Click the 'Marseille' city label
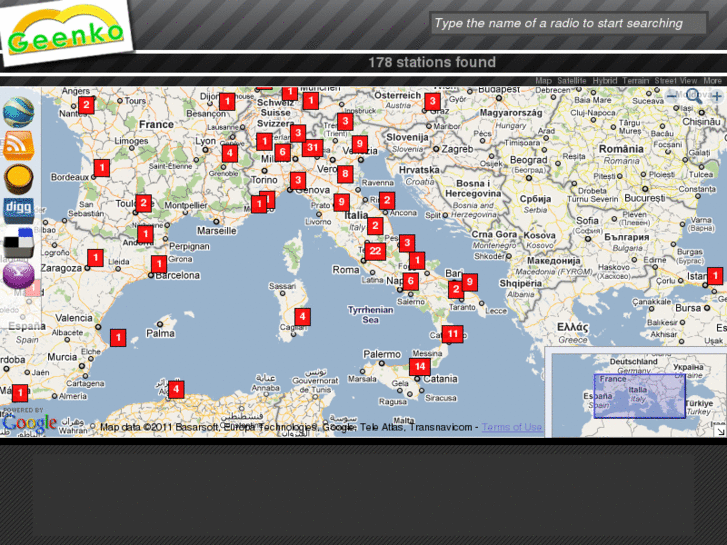 tap(217, 231)
